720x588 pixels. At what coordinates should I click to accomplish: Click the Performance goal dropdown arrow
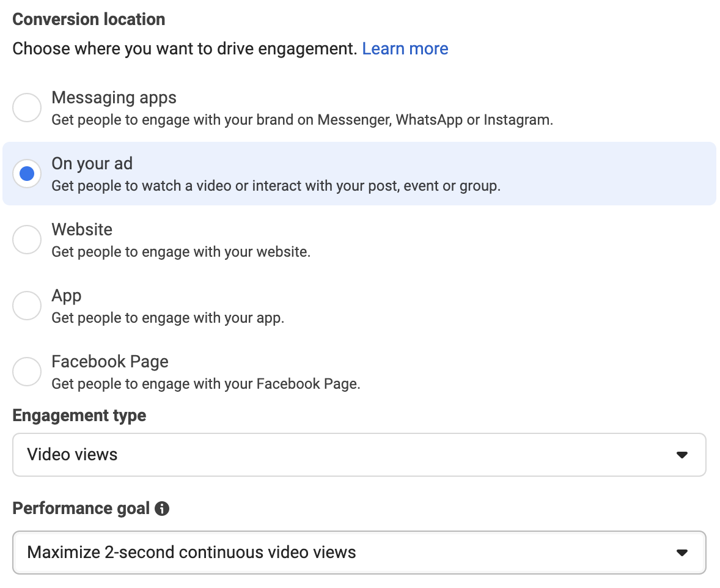click(682, 553)
